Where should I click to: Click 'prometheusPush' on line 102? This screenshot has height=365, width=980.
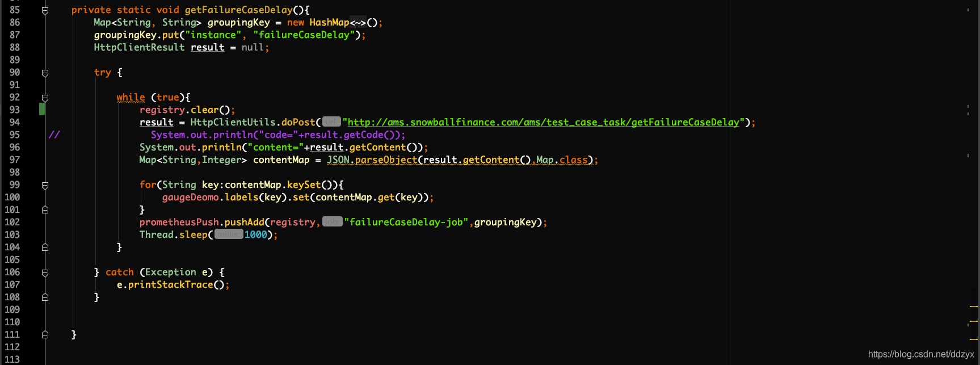click(179, 222)
